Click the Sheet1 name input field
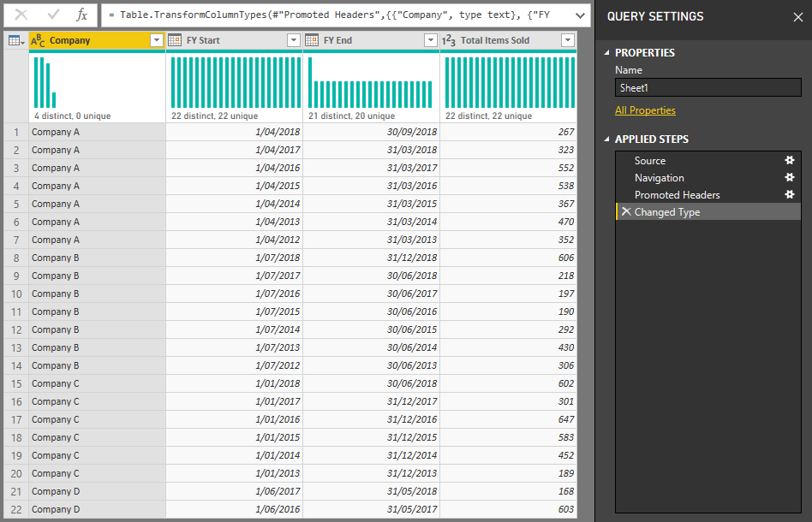The width and height of the screenshot is (812, 522). (708, 86)
